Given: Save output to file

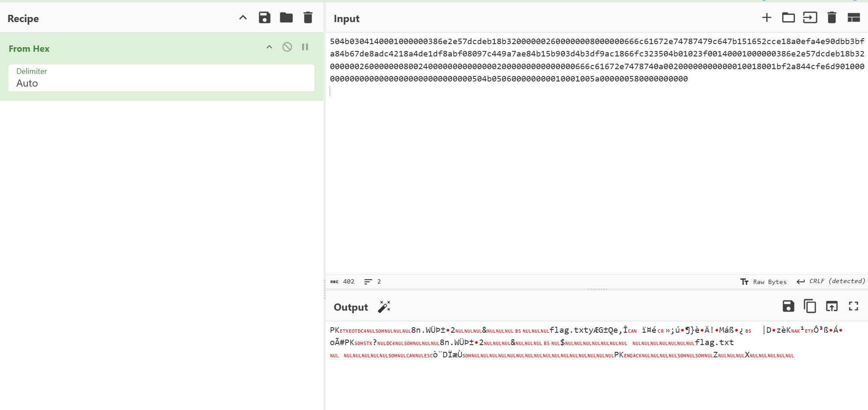Looking at the screenshot, I should [x=788, y=306].
